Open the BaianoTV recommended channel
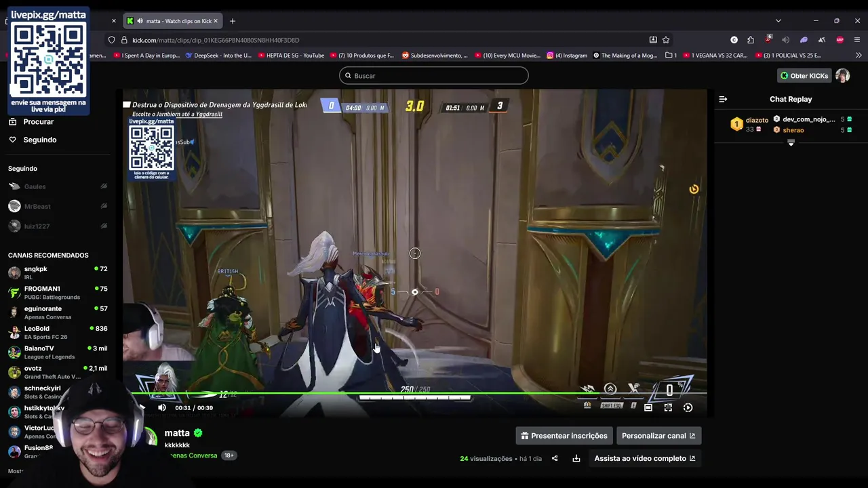868x488 pixels. tap(57, 352)
